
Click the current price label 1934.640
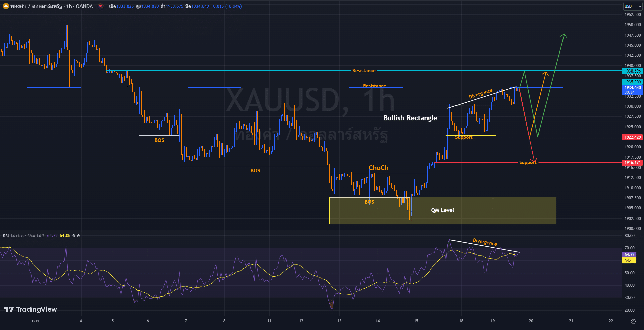tap(632, 88)
